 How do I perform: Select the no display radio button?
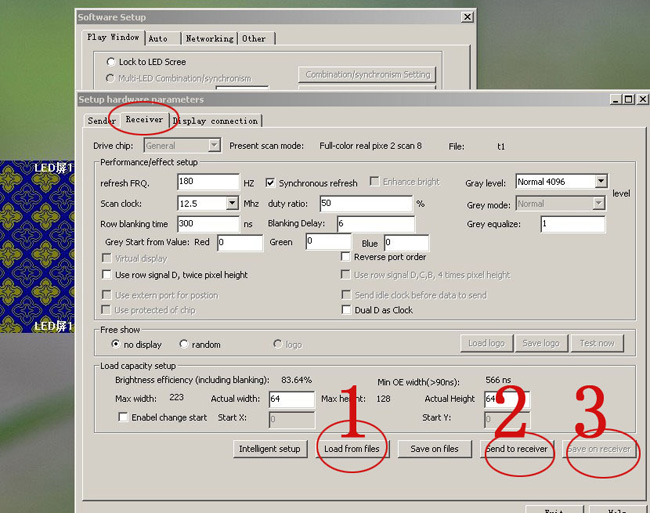coord(115,344)
